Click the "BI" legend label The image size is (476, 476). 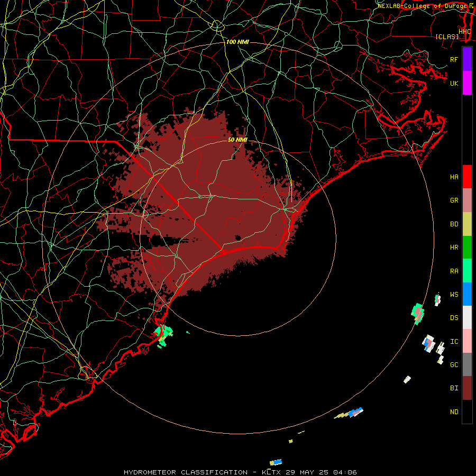pyautogui.click(x=454, y=388)
